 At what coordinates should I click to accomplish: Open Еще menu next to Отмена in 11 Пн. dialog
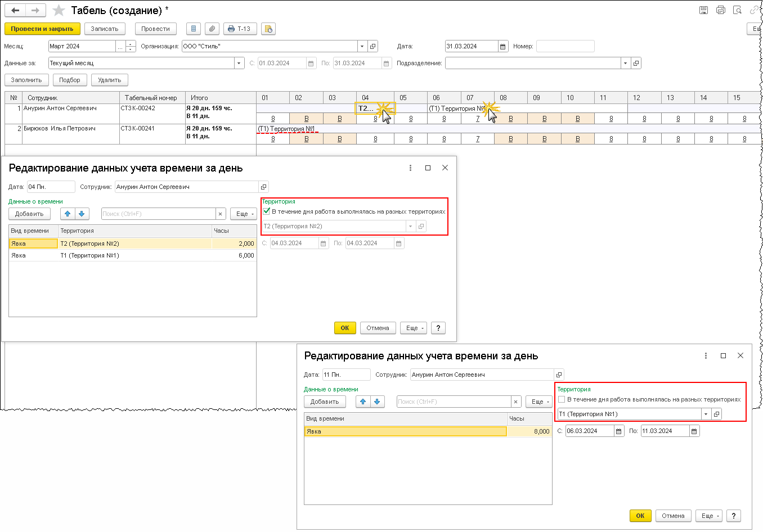[x=709, y=516]
